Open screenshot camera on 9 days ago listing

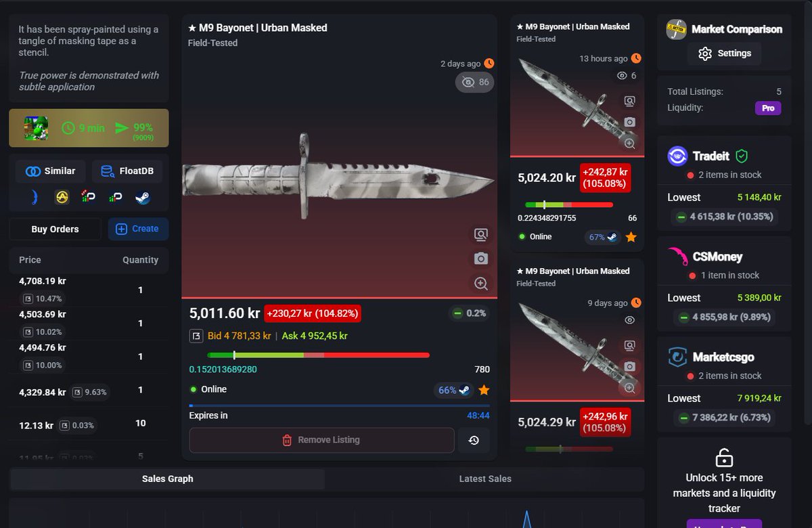coord(630,366)
